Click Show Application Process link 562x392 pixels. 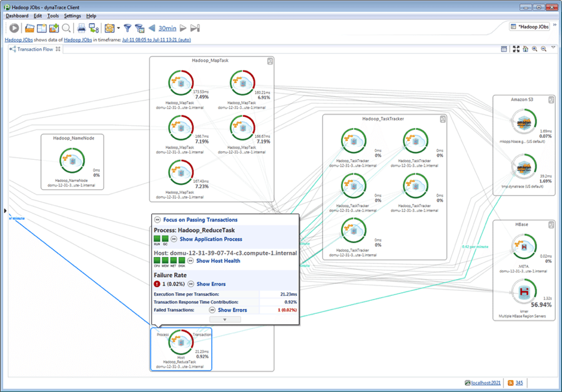coord(211,239)
